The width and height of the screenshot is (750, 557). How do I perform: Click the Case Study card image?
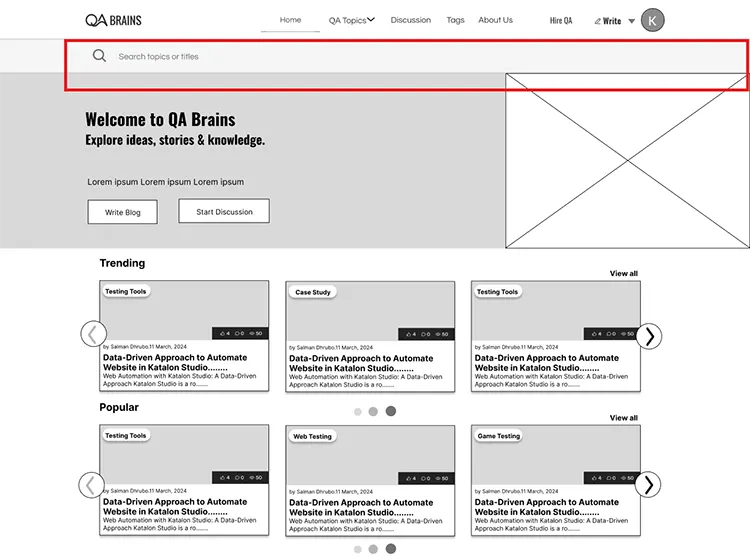370,311
